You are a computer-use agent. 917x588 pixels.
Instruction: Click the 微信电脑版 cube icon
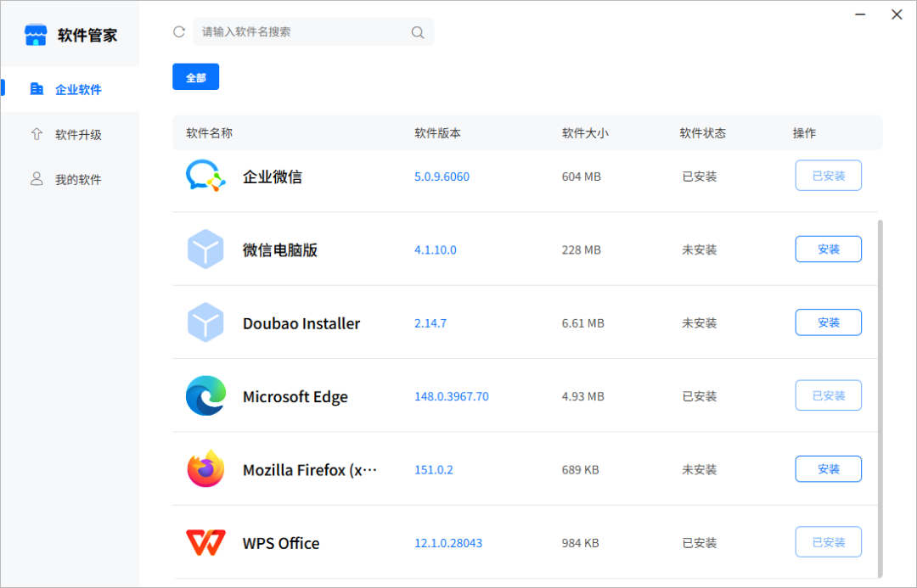coord(205,249)
